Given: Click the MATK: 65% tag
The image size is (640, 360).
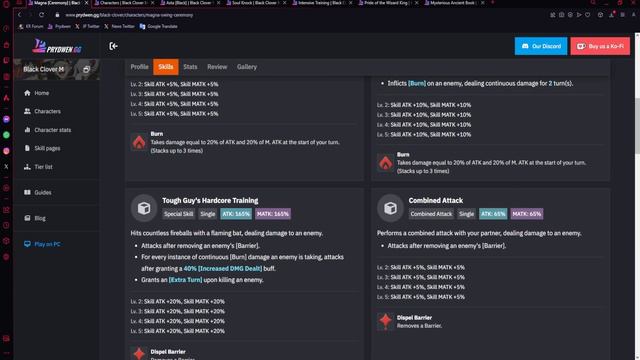Looking at the screenshot, I should [527, 214].
